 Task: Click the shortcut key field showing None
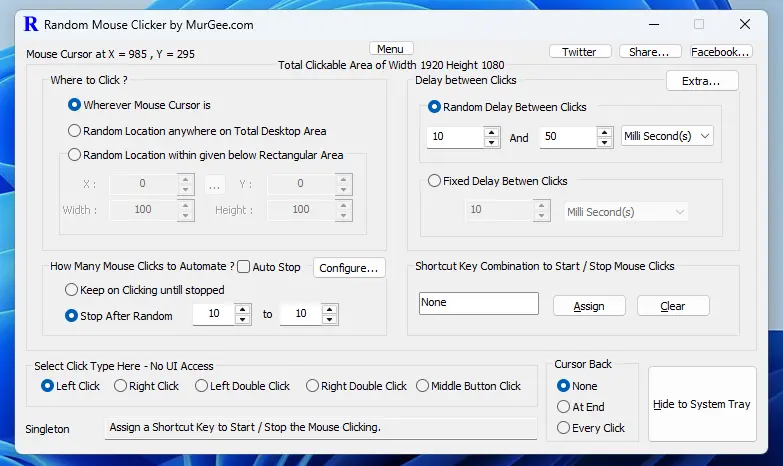[479, 303]
